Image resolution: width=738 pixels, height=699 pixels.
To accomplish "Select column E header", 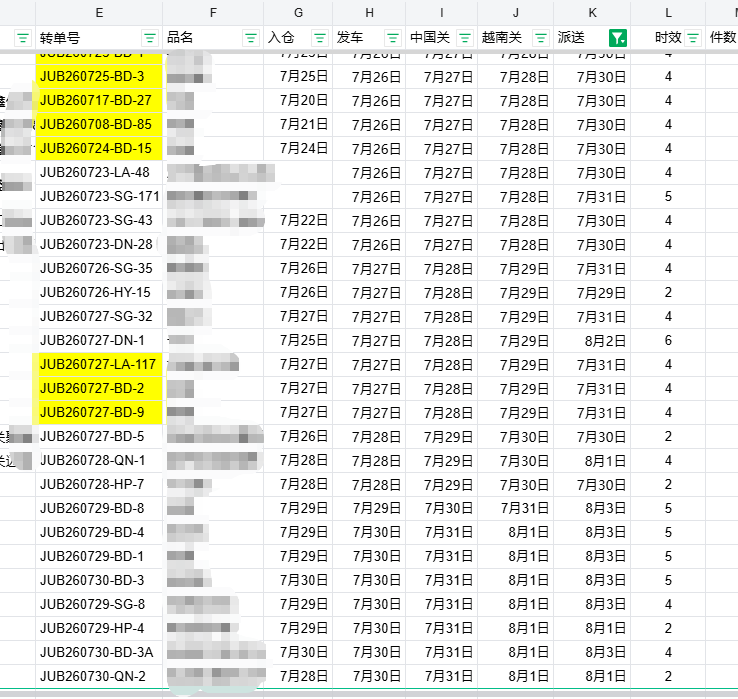I will coord(99,13).
